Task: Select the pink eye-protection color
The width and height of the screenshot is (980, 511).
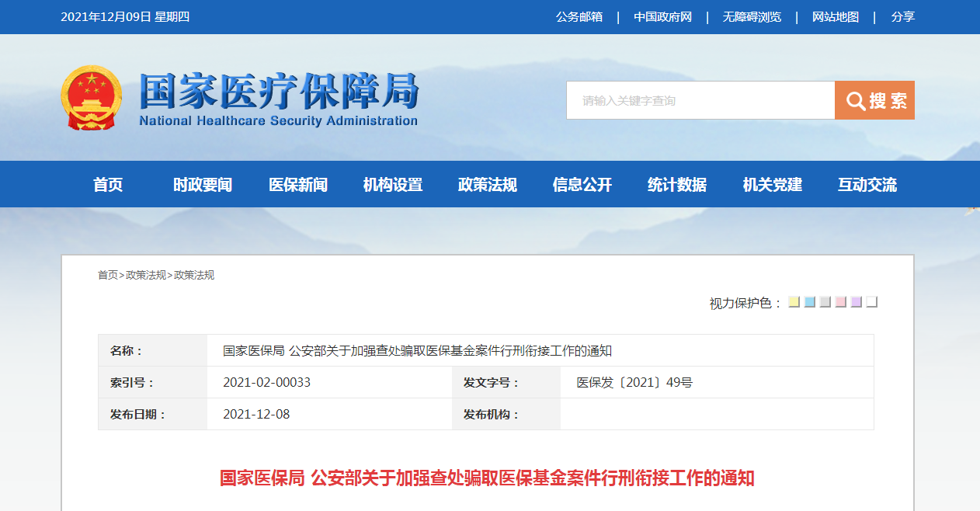Action: 841,302
